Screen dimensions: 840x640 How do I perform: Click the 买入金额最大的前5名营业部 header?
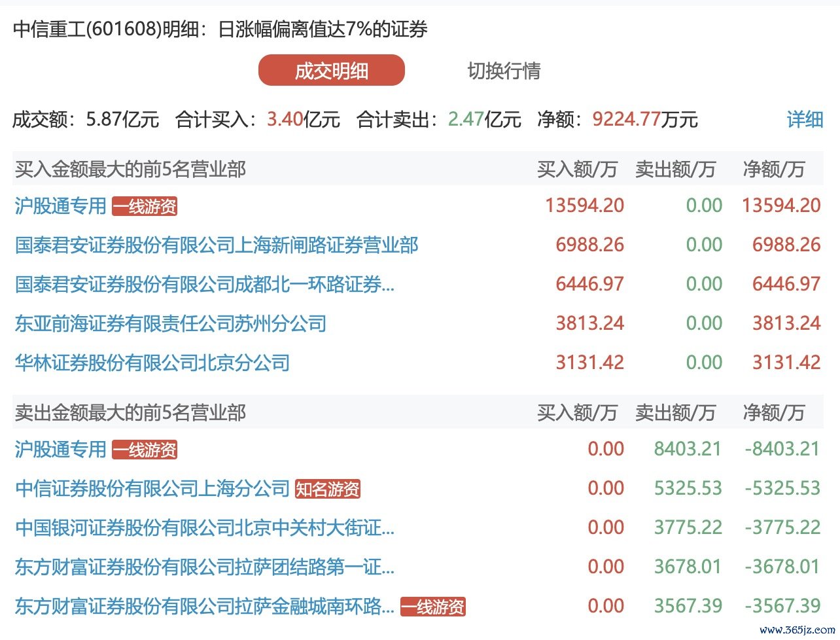pos(130,169)
